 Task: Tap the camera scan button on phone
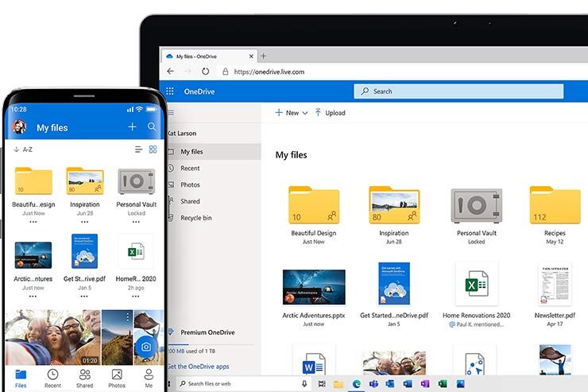pos(145,347)
